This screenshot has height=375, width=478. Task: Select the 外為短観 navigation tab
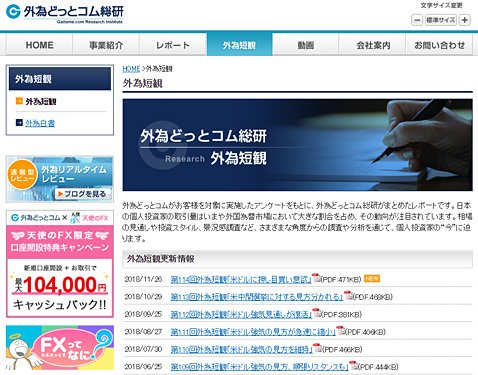239,45
